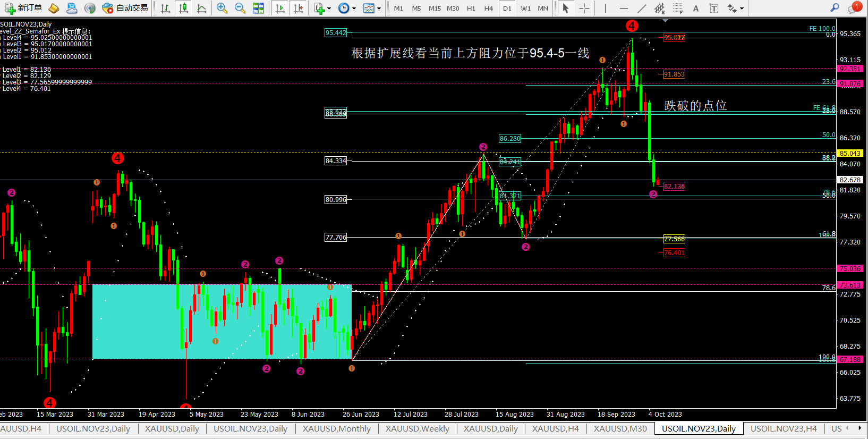This screenshot has width=868, height=439.
Task: Select the H4 timeframe
Action: click(488, 8)
